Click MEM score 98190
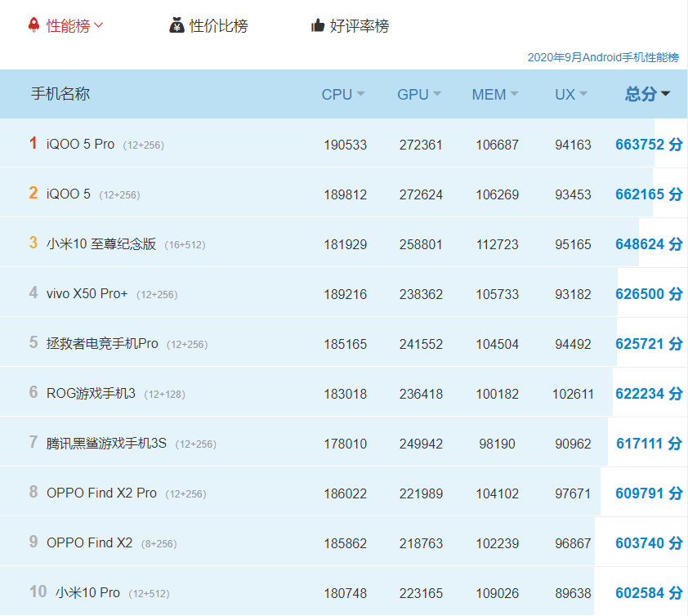This screenshot has width=688, height=616. (497, 444)
